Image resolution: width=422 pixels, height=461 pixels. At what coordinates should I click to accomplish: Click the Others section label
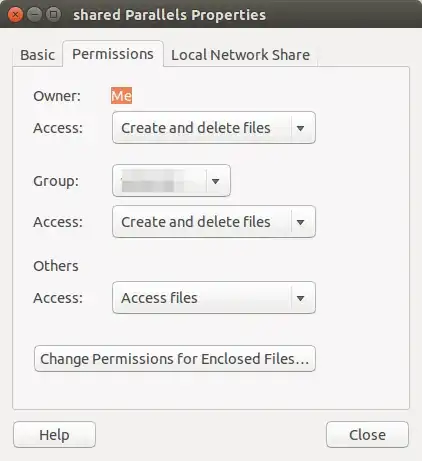pyautogui.click(x=56, y=266)
